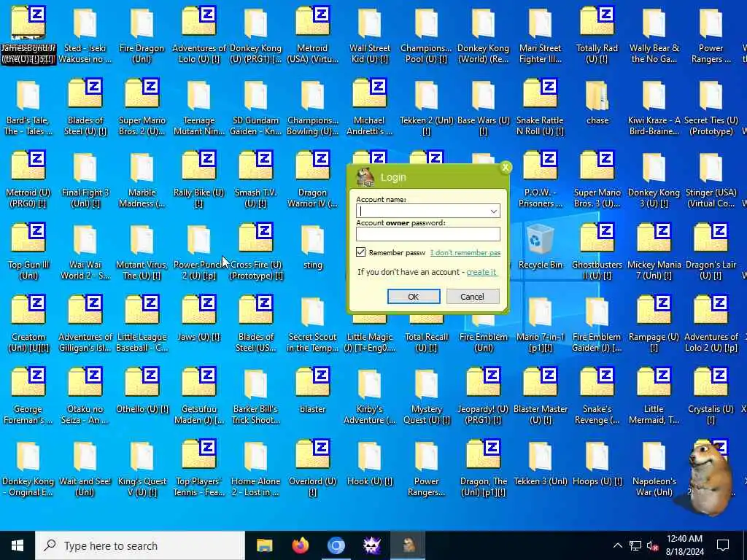Open File Explorer from taskbar

264,545
